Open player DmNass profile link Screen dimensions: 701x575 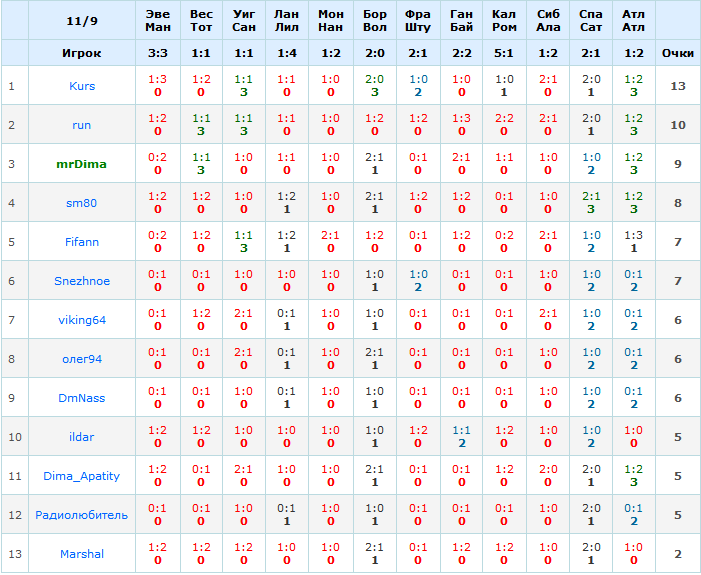coord(82,397)
